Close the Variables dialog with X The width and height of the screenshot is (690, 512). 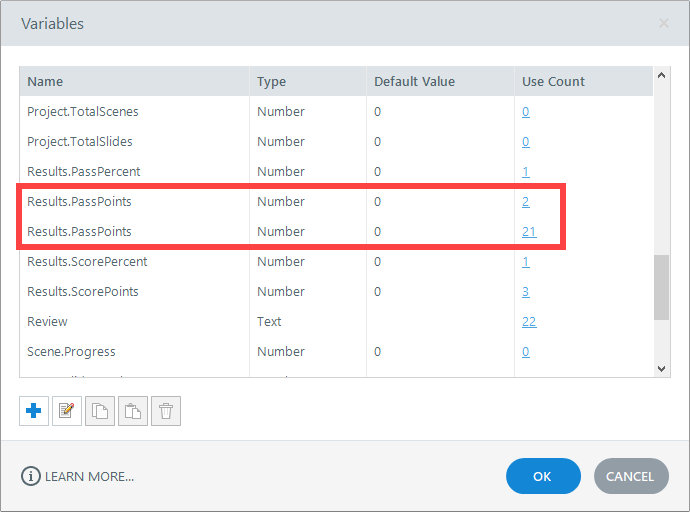pos(663,22)
